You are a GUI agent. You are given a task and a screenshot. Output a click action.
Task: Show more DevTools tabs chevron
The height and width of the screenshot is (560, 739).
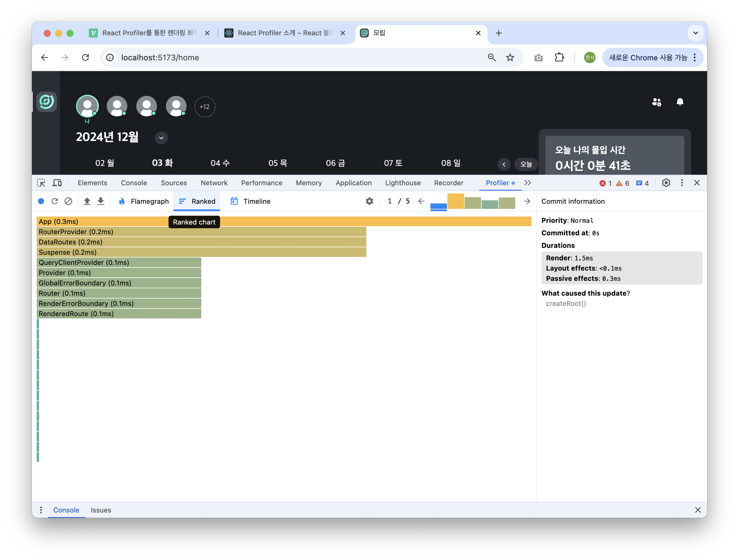point(527,183)
